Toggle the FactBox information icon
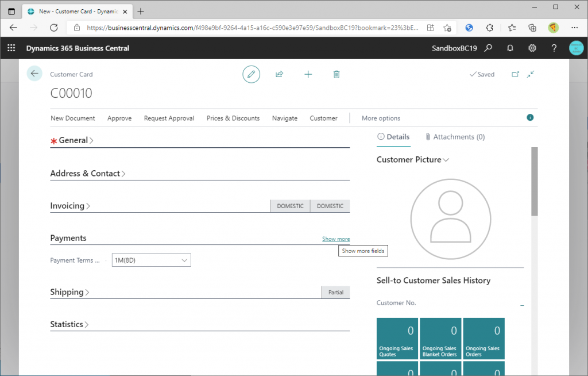 pyautogui.click(x=530, y=117)
